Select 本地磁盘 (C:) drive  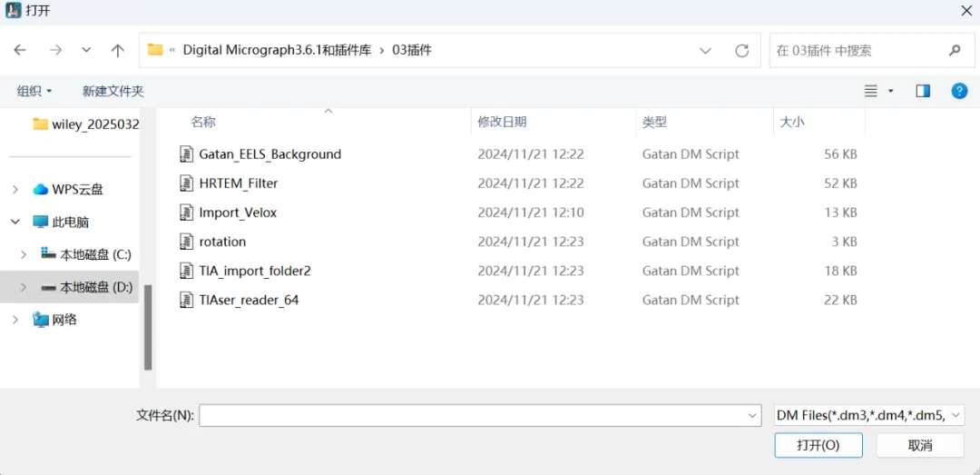tap(86, 254)
